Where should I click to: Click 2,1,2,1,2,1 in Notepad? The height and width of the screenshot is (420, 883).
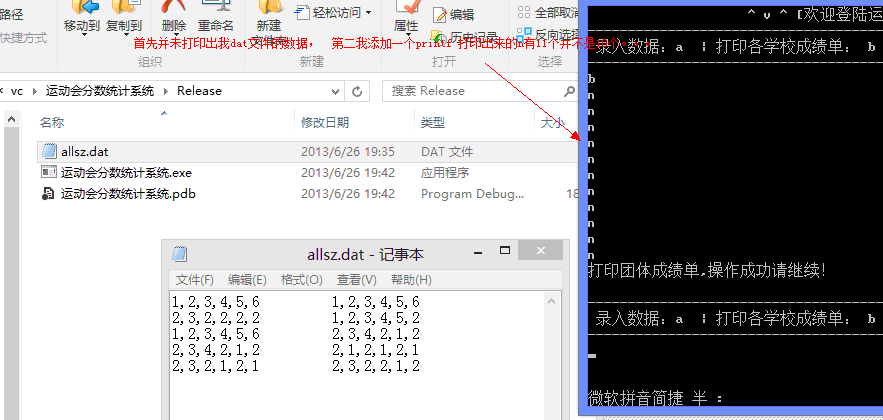pos(376,350)
